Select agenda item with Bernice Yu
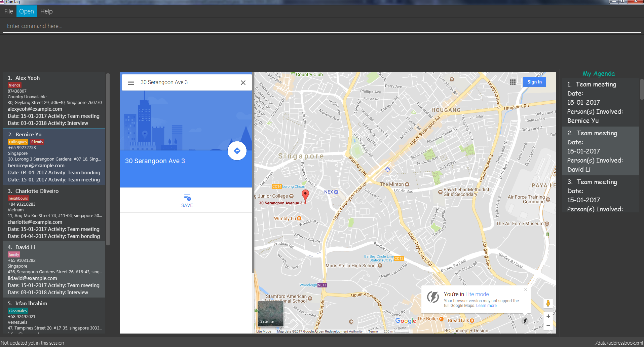This screenshot has width=644, height=347. pos(601,102)
